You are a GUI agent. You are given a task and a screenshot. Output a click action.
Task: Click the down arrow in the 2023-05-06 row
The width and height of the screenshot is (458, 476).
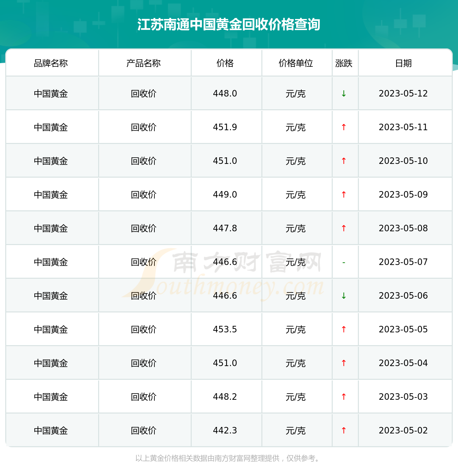point(344,296)
